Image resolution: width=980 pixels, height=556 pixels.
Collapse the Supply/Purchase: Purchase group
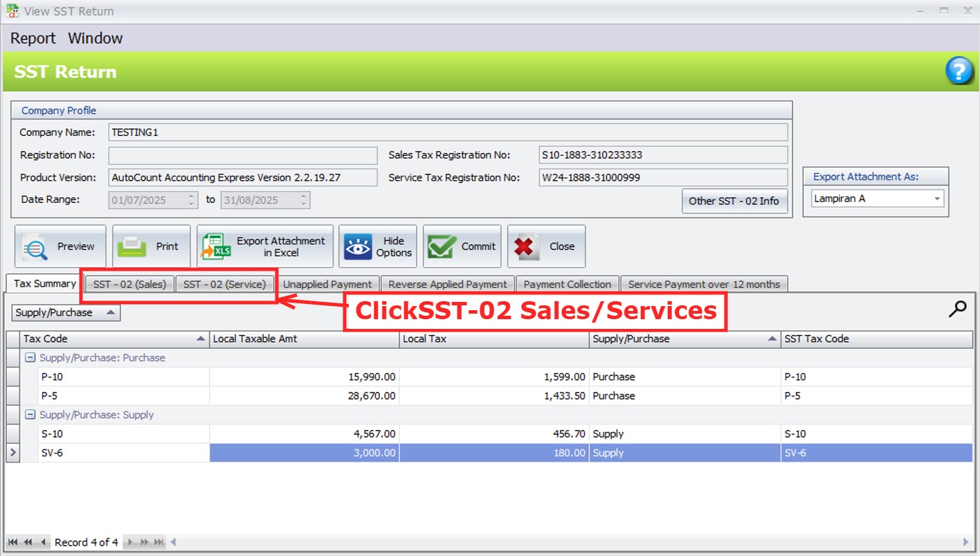(x=30, y=358)
